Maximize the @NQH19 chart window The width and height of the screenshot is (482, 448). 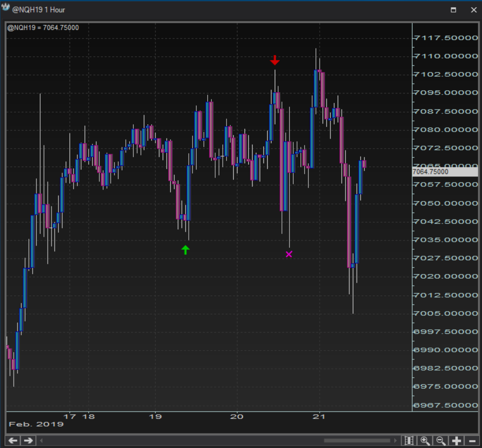point(453,10)
